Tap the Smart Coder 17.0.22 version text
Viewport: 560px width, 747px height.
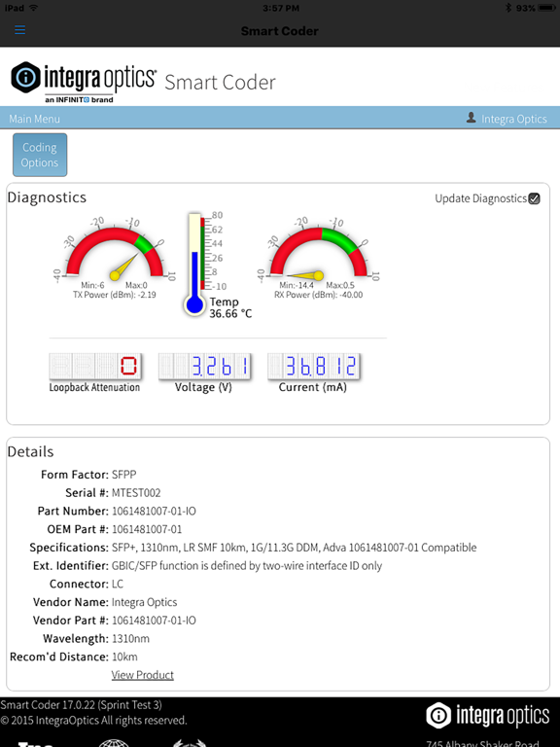[81, 704]
